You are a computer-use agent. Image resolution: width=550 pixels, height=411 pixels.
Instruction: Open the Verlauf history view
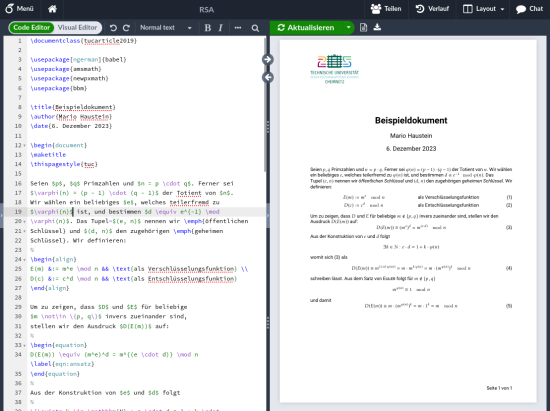(432, 9)
